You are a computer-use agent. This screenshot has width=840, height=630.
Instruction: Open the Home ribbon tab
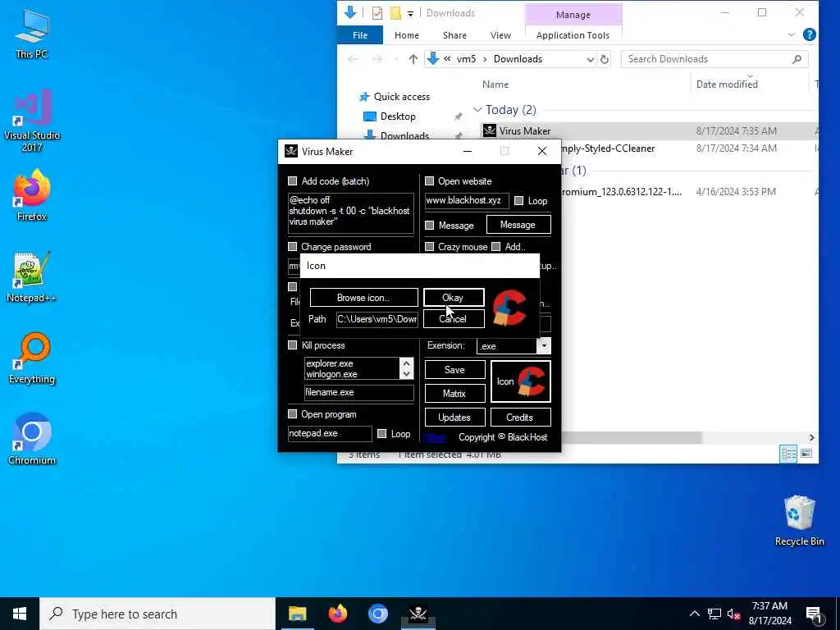pyautogui.click(x=407, y=34)
